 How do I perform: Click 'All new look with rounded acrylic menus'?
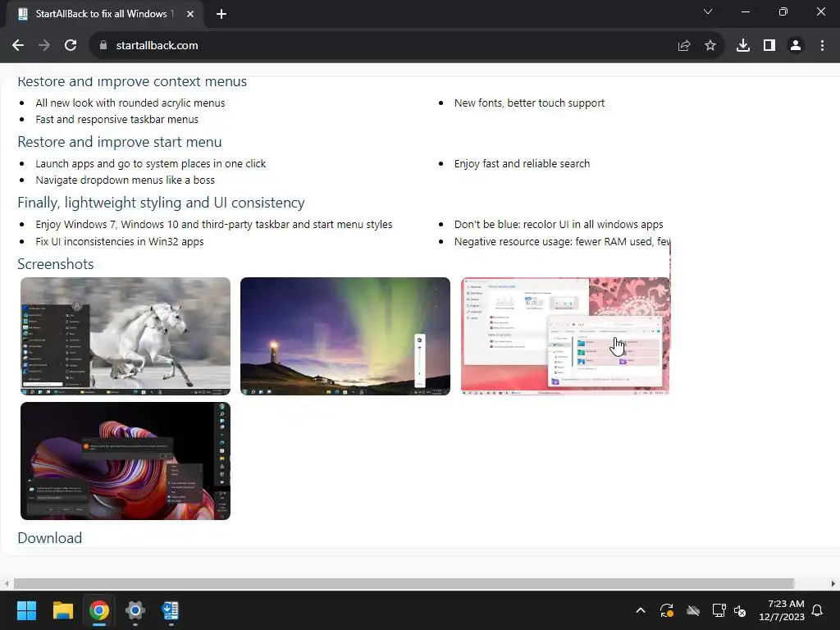pos(130,103)
